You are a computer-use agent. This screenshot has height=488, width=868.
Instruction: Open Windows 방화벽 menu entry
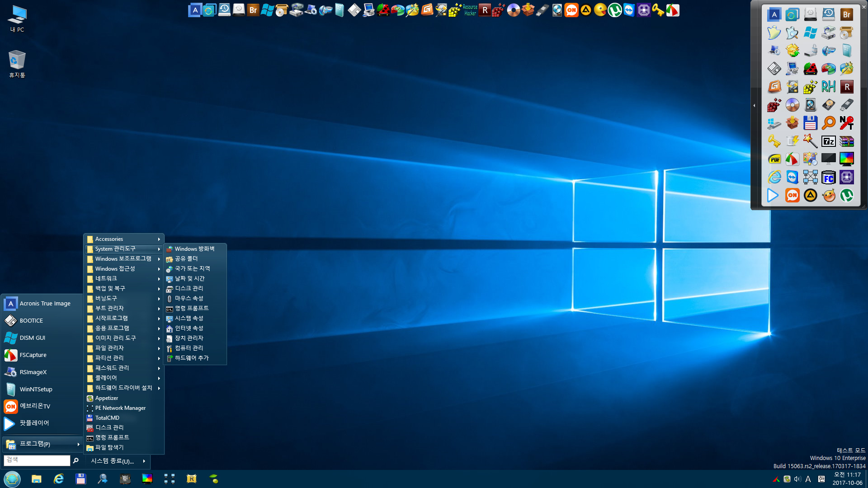pos(195,249)
